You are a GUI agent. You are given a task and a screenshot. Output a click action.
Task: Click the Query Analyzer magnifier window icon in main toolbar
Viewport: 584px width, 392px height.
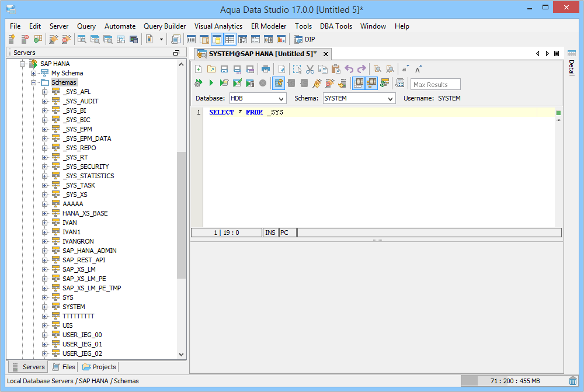[82, 39]
